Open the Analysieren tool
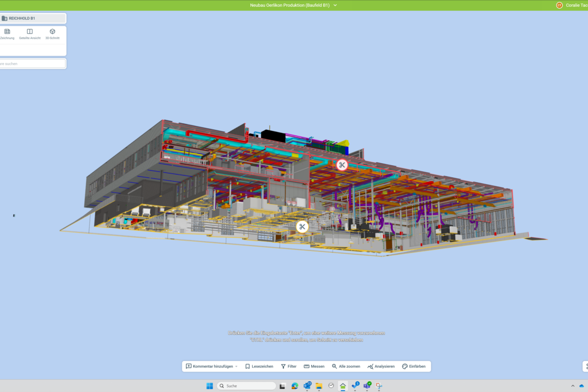Viewport: 588px width, 392px height. (381, 367)
